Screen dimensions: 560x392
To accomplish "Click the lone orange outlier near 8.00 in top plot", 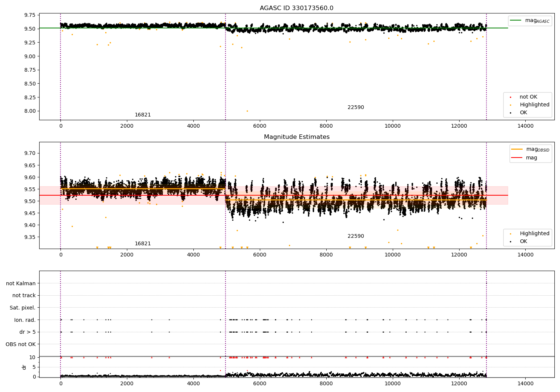I will (247, 111).
